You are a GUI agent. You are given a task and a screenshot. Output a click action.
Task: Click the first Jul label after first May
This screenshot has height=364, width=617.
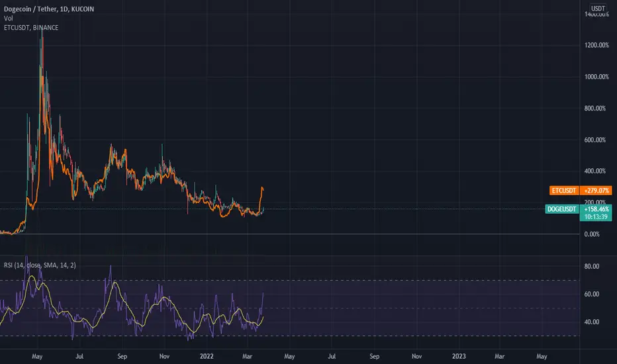pos(79,356)
